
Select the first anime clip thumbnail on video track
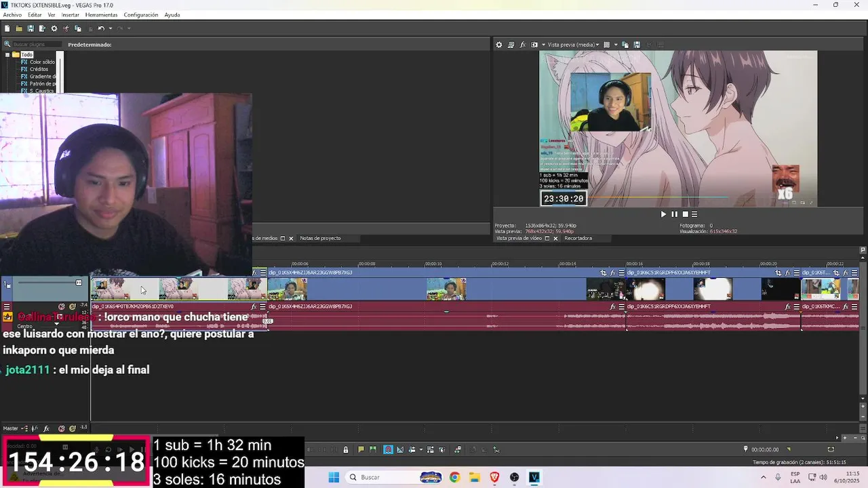coord(111,289)
